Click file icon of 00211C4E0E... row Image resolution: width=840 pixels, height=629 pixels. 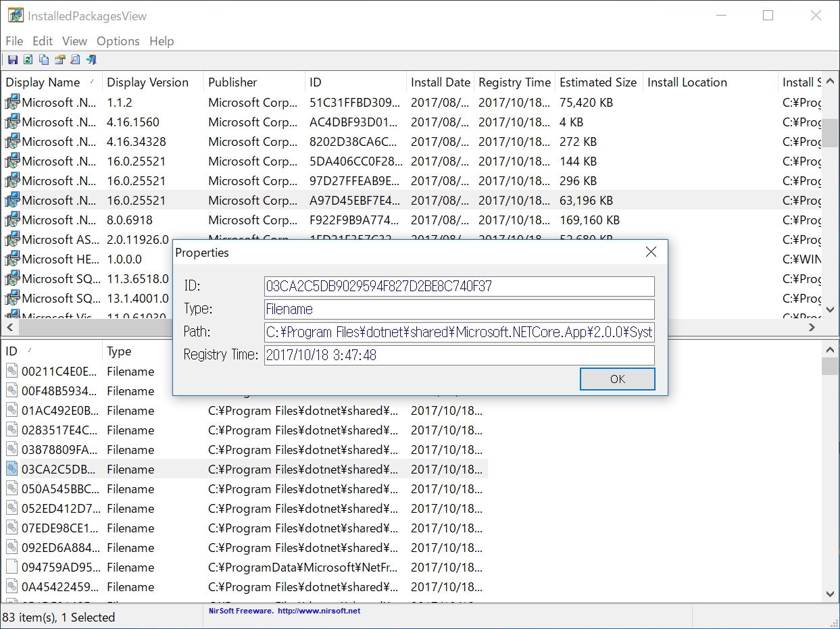point(12,371)
